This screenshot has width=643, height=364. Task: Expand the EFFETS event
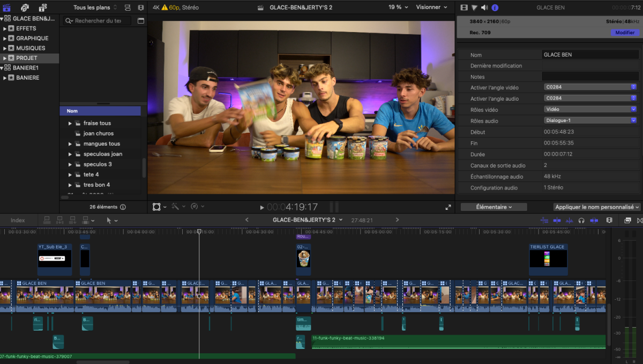click(x=5, y=28)
